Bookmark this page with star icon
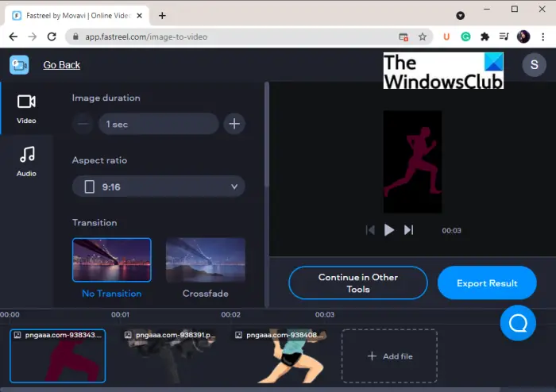 [423, 37]
